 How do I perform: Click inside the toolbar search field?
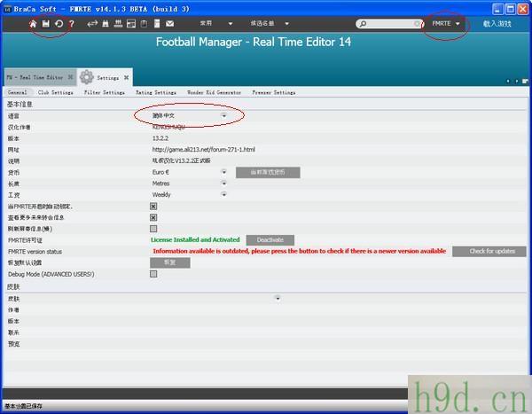pos(390,24)
